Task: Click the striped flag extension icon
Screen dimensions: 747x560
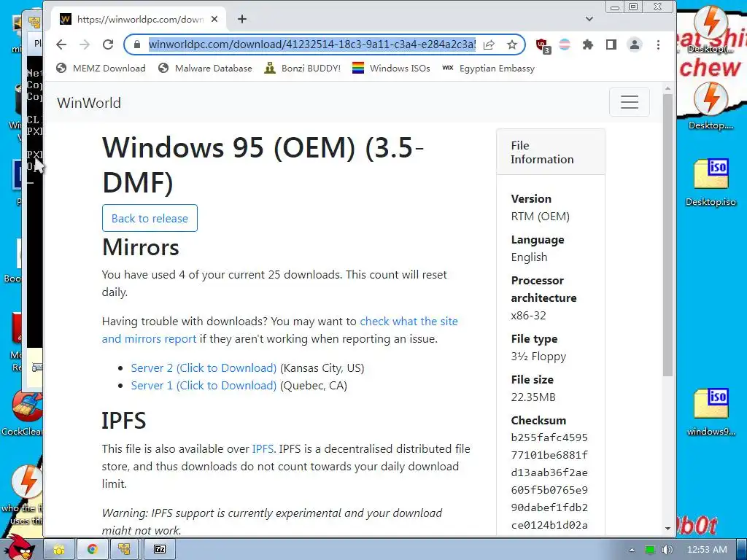Action: 565,44
